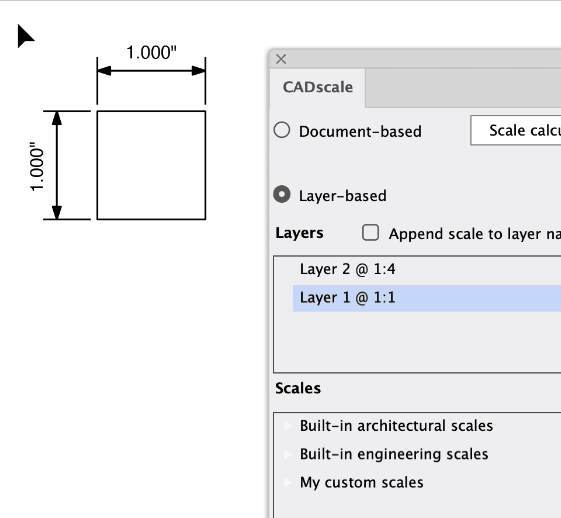The width and height of the screenshot is (561, 518).
Task: Open the Scale calculator button
Action: tap(516, 130)
